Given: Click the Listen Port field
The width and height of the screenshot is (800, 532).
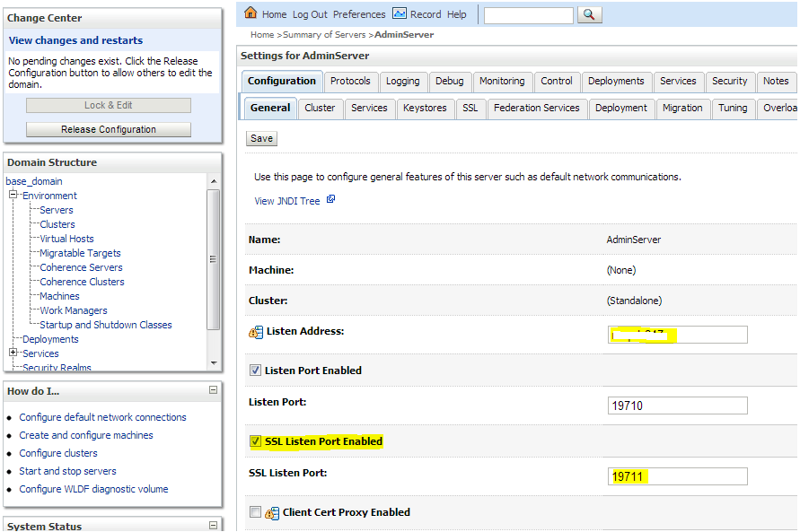Looking at the screenshot, I should click(678, 406).
